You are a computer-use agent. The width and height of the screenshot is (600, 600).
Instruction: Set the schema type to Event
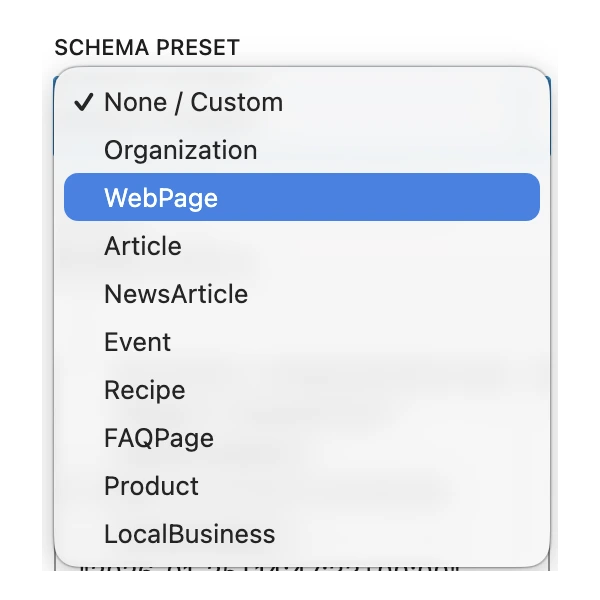tap(138, 342)
